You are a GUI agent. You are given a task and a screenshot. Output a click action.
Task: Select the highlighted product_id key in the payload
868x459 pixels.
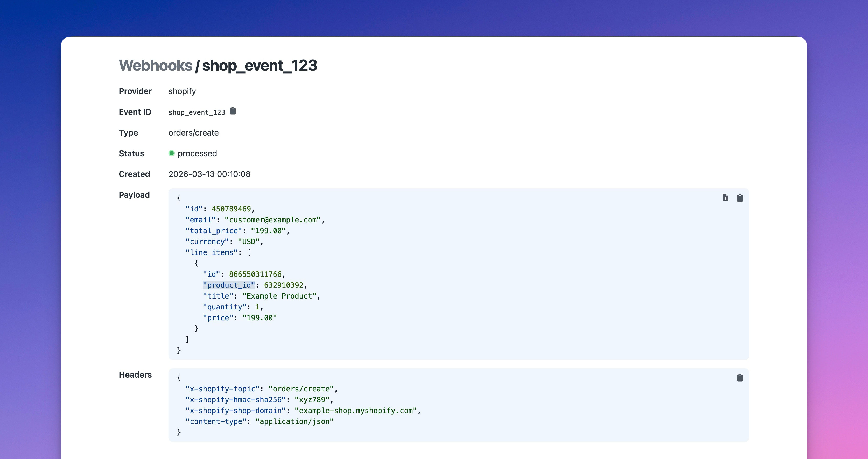click(x=229, y=285)
